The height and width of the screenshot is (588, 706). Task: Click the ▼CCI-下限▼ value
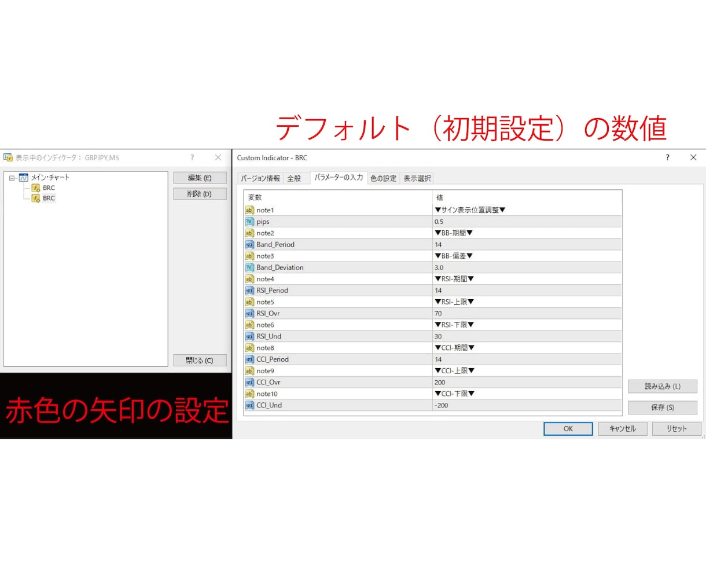pos(454,394)
